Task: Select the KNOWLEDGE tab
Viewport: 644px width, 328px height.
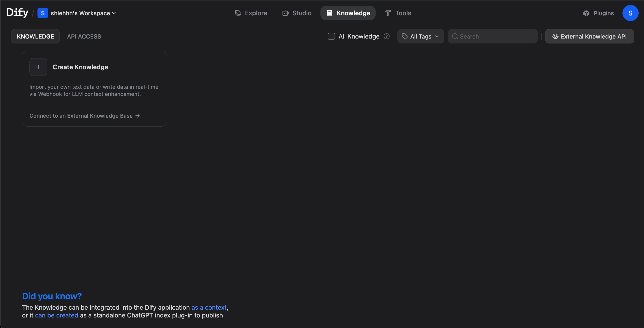Action: (x=35, y=37)
